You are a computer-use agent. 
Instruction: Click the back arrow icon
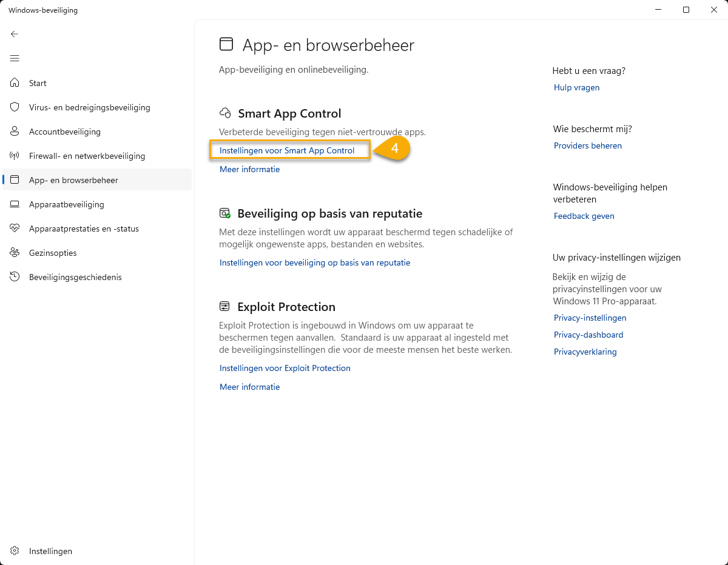(15, 34)
